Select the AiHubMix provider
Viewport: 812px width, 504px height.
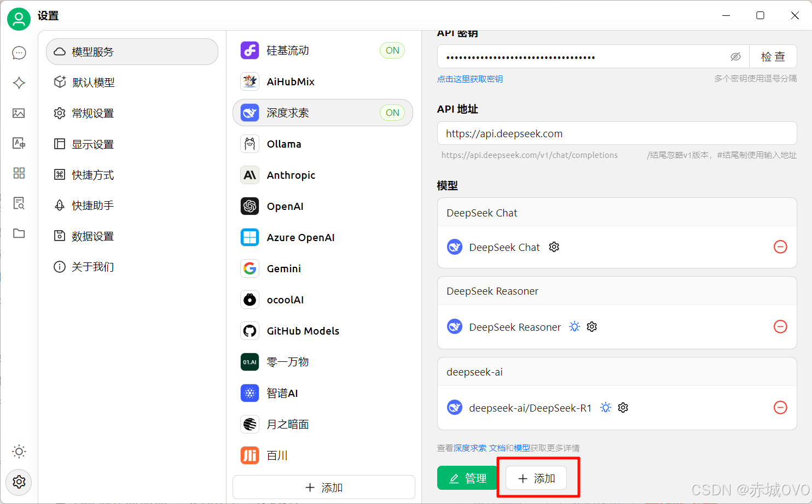323,81
